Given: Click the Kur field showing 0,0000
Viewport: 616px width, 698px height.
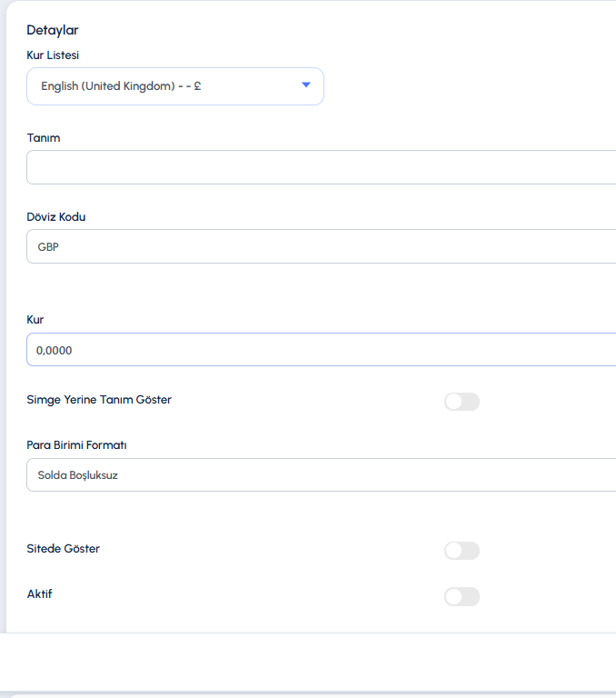Looking at the screenshot, I should point(322,350).
